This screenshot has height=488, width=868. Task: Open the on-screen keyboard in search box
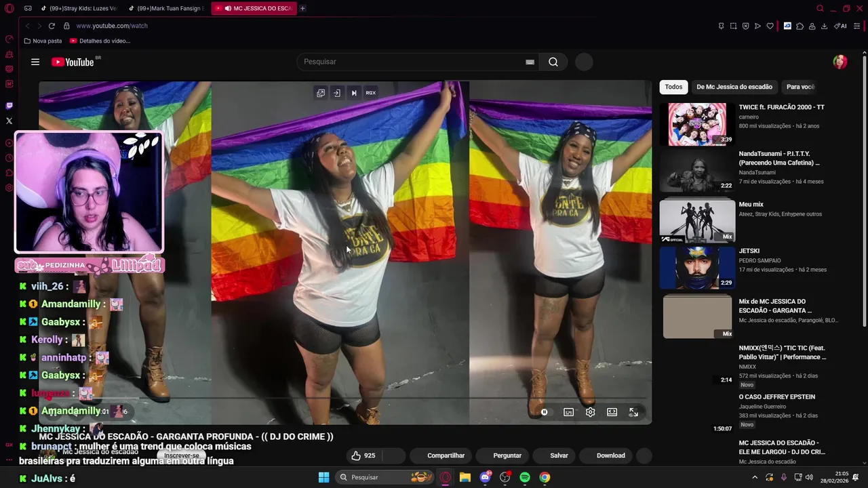pos(530,62)
